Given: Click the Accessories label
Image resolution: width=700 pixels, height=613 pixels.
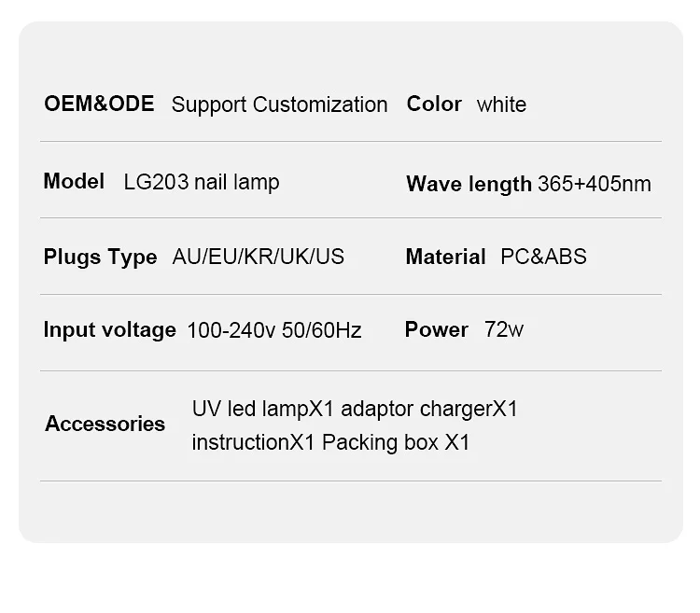Looking at the screenshot, I should 105,424.
